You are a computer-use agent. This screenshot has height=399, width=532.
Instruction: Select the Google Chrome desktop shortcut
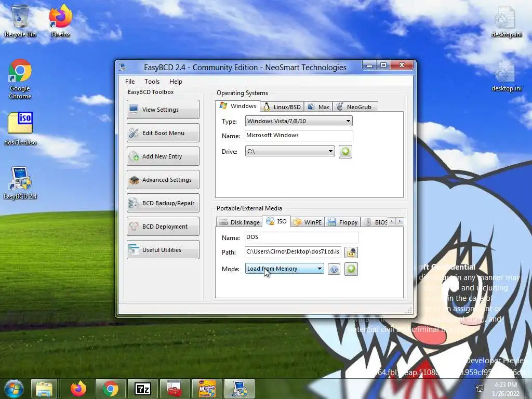coord(20,79)
